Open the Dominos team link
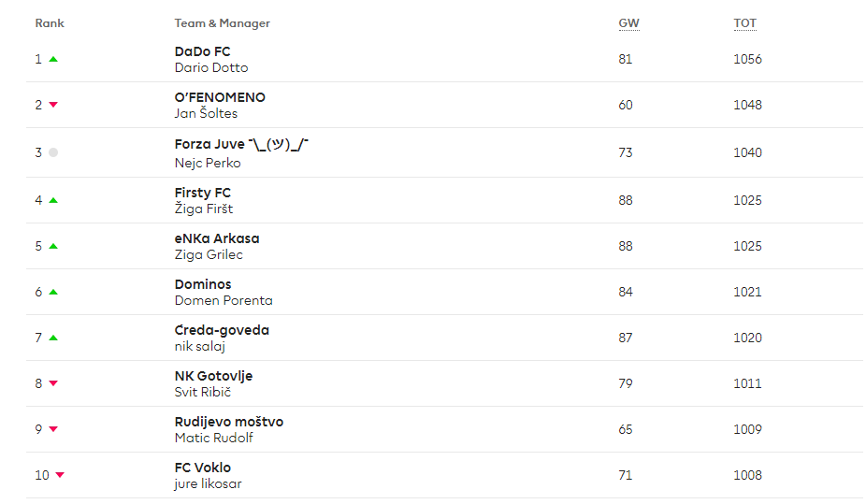This screenshot has width=866, height=504. click(203, 284)
